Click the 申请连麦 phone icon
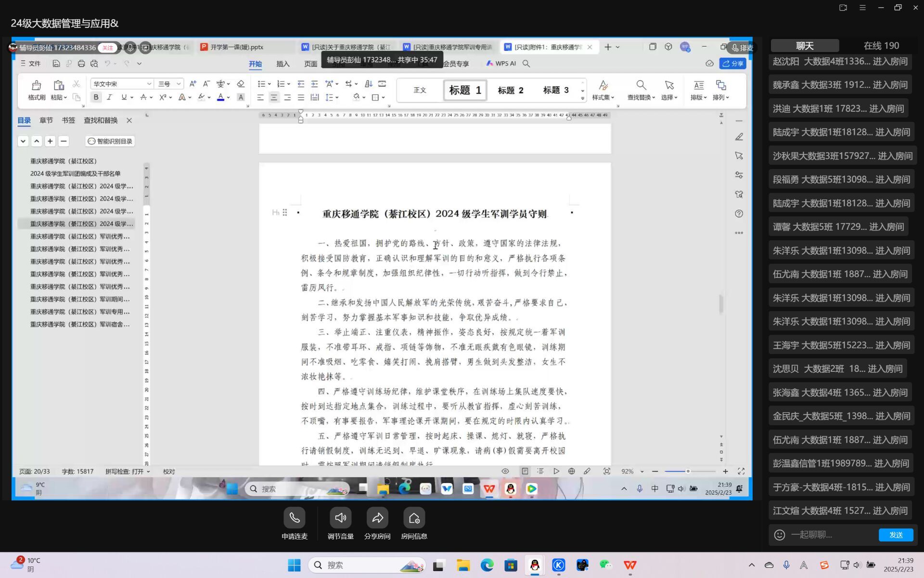The width and height of the screenshot is (924, 578). point(295,518)
